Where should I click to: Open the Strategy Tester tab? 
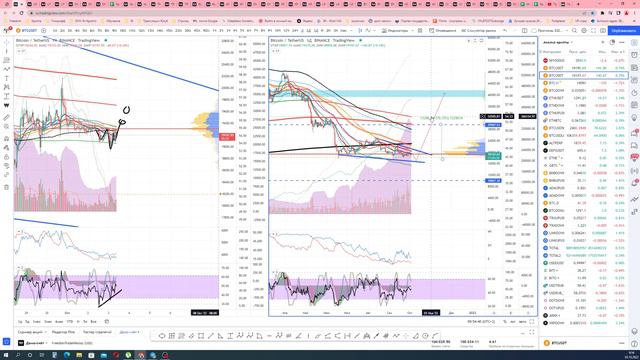[97, 332]
